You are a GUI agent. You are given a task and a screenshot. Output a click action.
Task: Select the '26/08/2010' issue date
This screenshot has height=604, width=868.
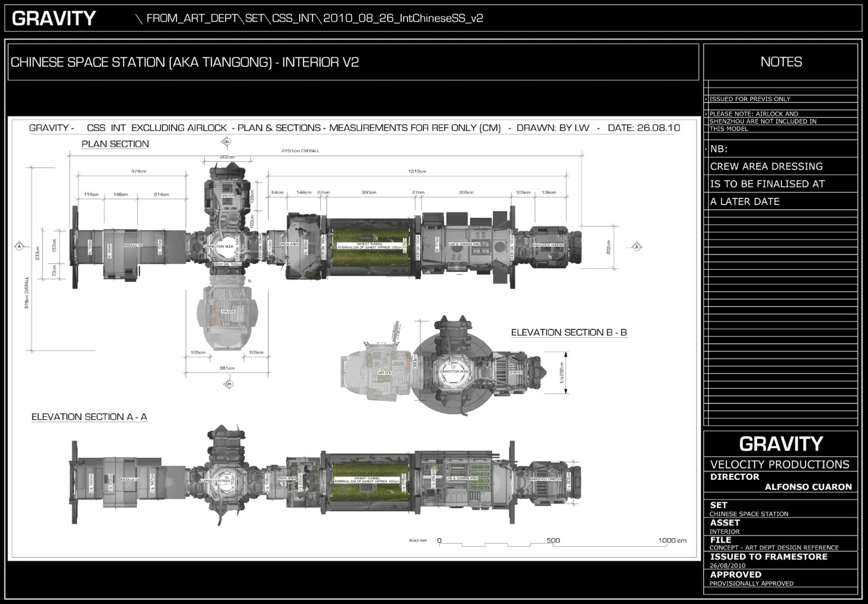(727, 565)
